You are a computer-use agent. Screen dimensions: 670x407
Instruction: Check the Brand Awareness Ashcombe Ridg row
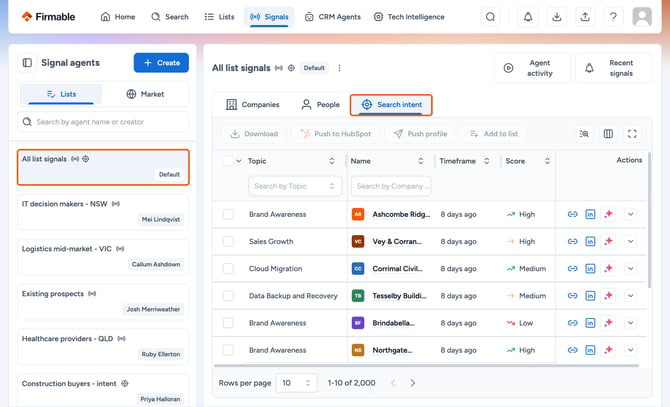[228, 214]
